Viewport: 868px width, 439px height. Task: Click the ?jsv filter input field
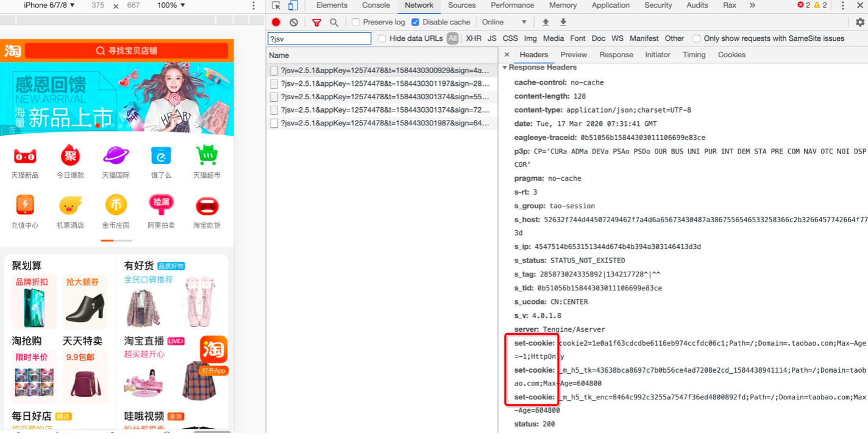(319, 38)
